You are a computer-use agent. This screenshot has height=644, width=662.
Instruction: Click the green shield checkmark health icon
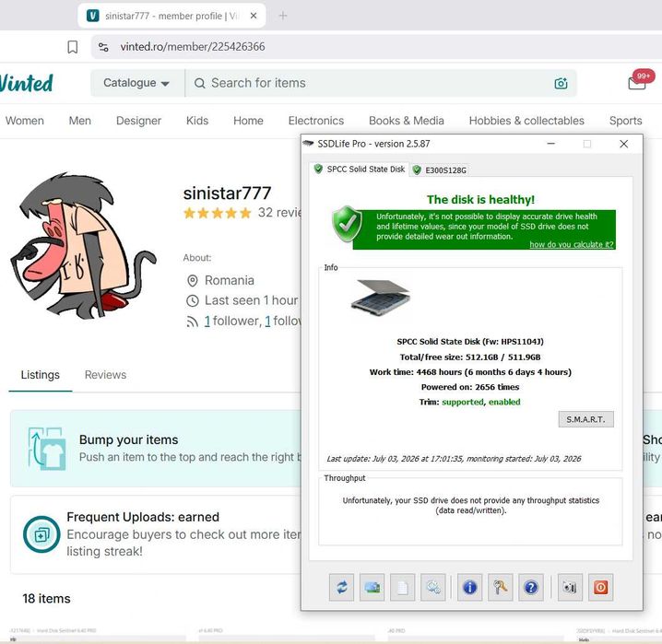tap(347, 224)
